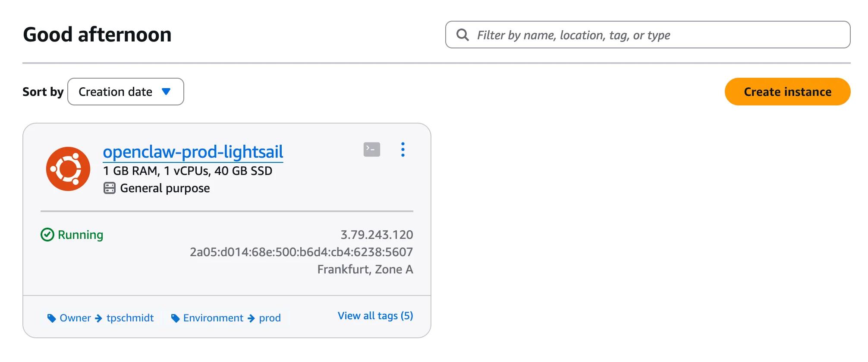Click the Frankfurt, Zone A location text
868x362 pixels.
365,269
